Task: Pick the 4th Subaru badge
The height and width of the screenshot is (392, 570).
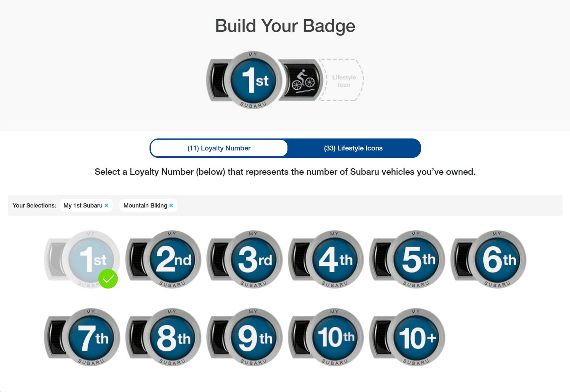Action: 335,259
